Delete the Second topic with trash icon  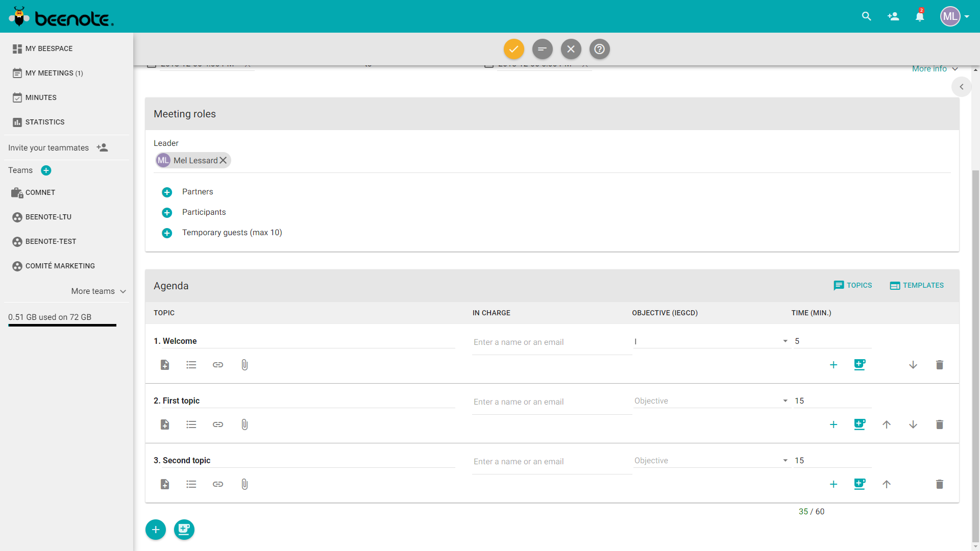pos(939,484)
